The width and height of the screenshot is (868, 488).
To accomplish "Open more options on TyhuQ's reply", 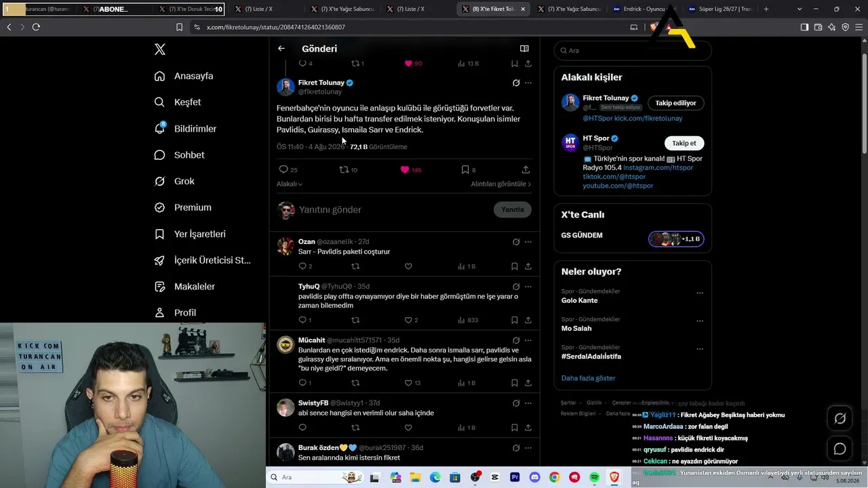I will 528,286.
